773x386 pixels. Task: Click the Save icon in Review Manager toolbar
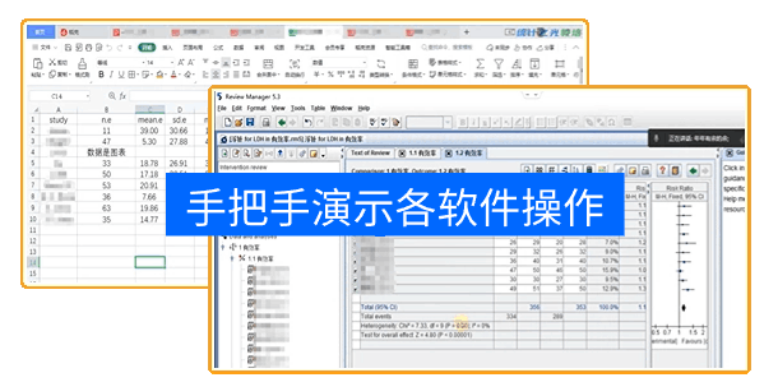[x=250, y=122]
